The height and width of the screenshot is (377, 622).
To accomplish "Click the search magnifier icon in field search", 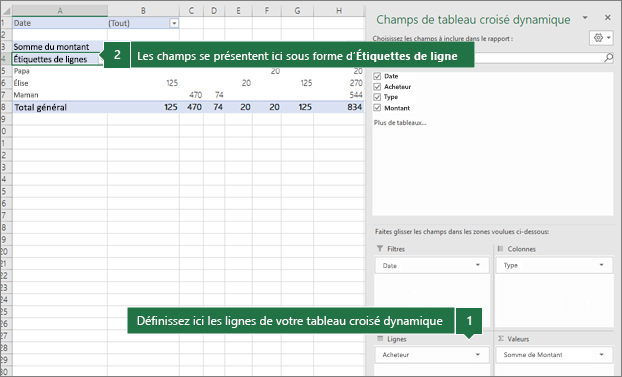I will tap(608, 58).
